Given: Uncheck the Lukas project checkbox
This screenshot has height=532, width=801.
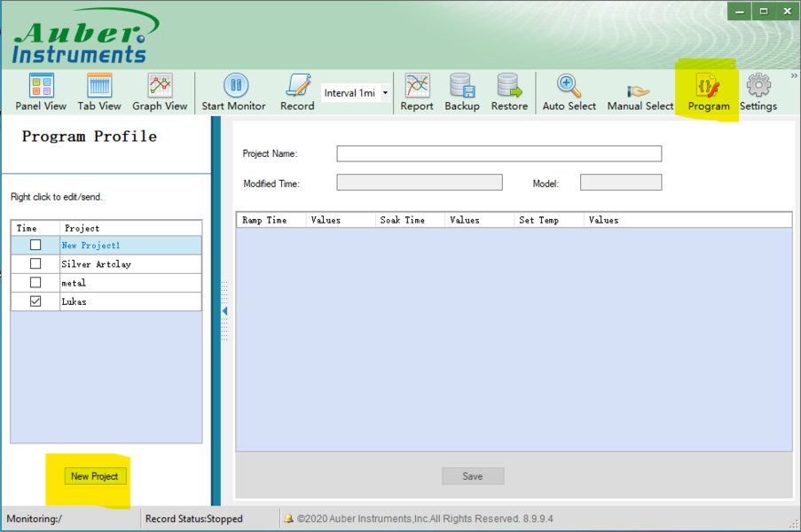Looking at the screenshot, I should pyautogui.click(x=35, y=301).
